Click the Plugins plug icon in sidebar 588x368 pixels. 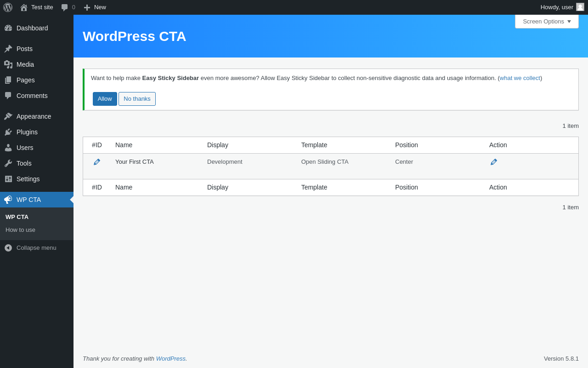click(8, 132)
